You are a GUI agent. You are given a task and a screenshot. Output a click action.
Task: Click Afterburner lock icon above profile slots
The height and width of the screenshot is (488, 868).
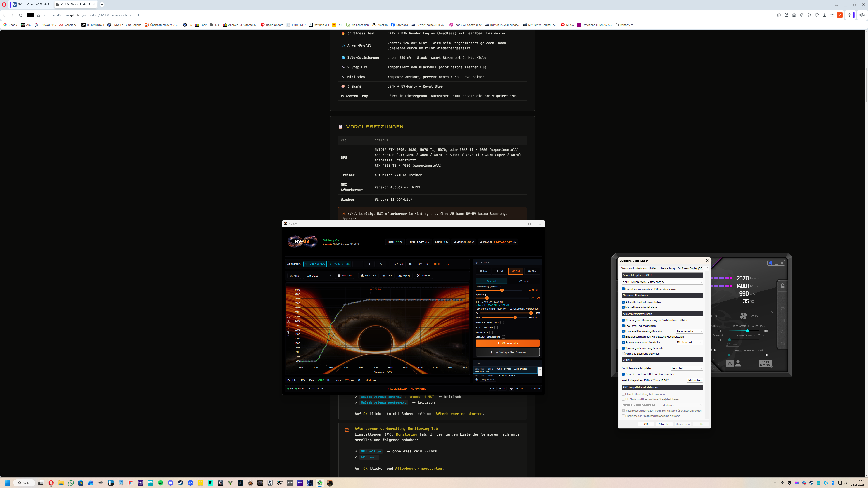[782, 286]
